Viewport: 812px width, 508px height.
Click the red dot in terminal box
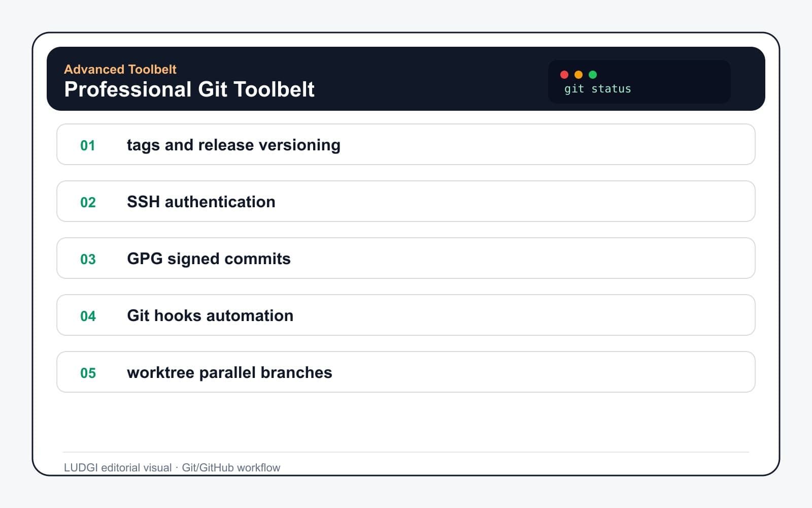pyautogui.click(x=564, y=75)
